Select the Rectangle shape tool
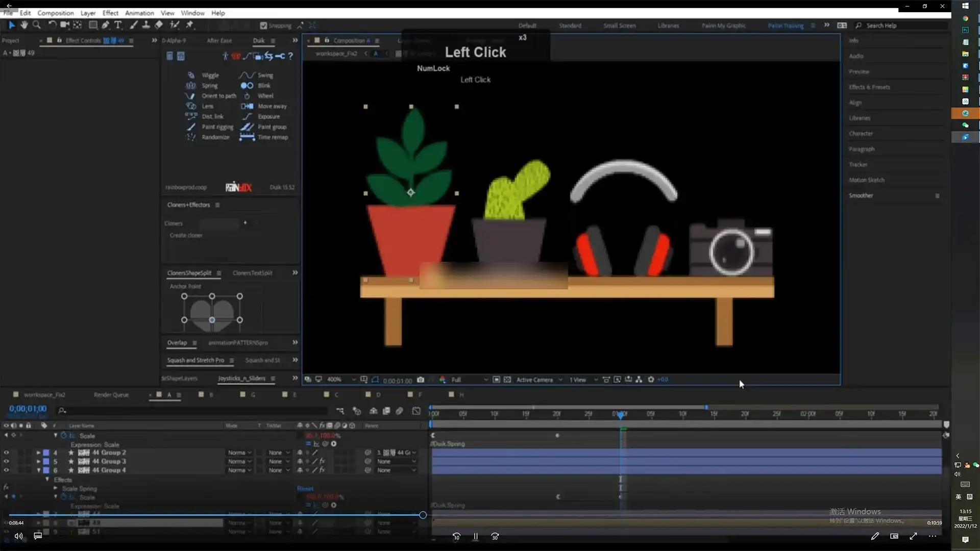 [x=93, y=24]
